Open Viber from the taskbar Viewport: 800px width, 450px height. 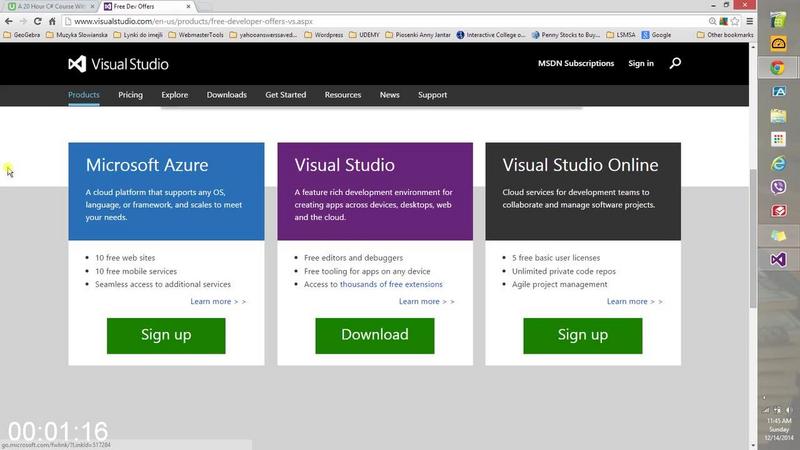[778, 187]
